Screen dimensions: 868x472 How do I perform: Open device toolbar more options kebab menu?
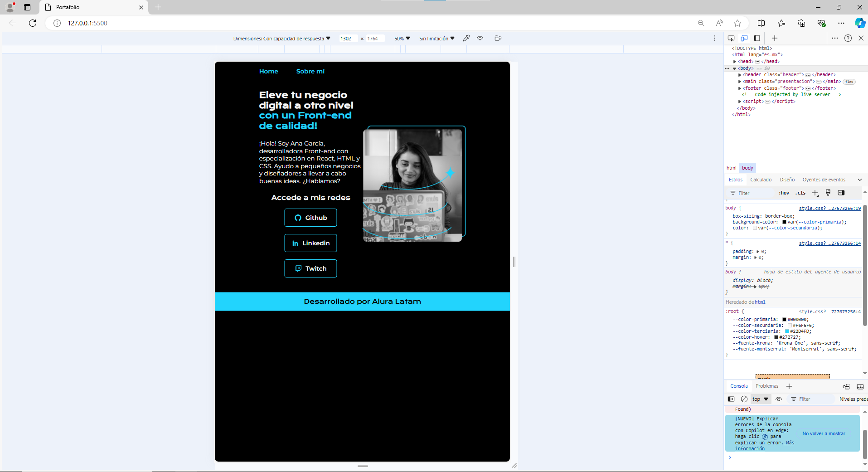(715, 38)
